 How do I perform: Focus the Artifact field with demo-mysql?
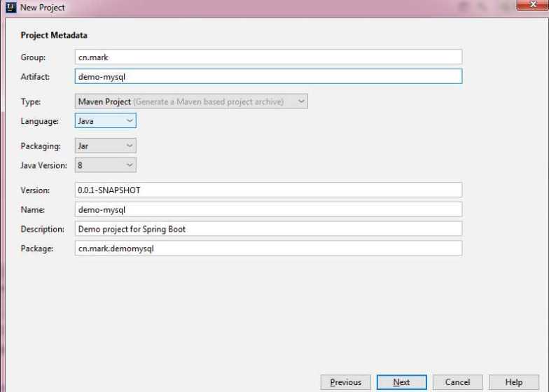(268, 77)
